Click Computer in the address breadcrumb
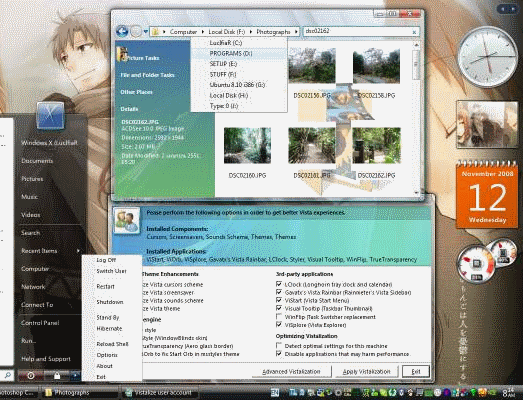 [183, 32]
